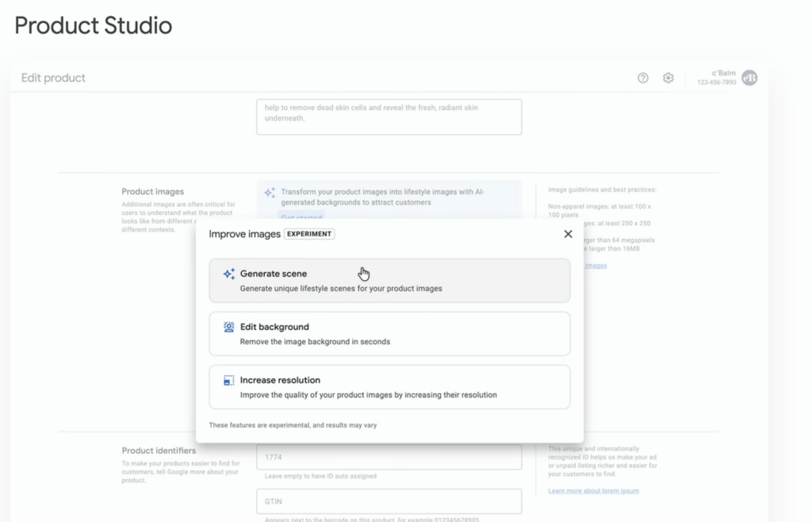812x522 pixels.
Task: Select the Edit background option
Action: 389,333
